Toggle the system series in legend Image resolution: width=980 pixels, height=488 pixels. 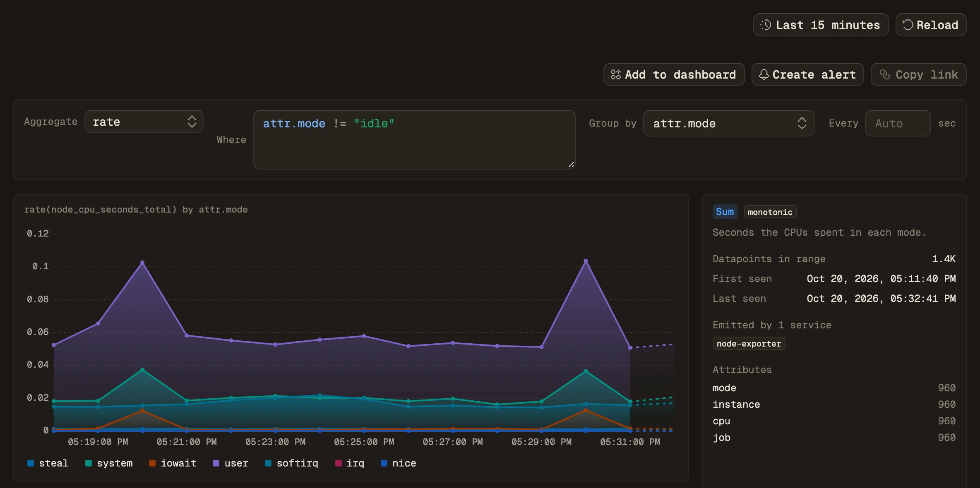point(109,463)
